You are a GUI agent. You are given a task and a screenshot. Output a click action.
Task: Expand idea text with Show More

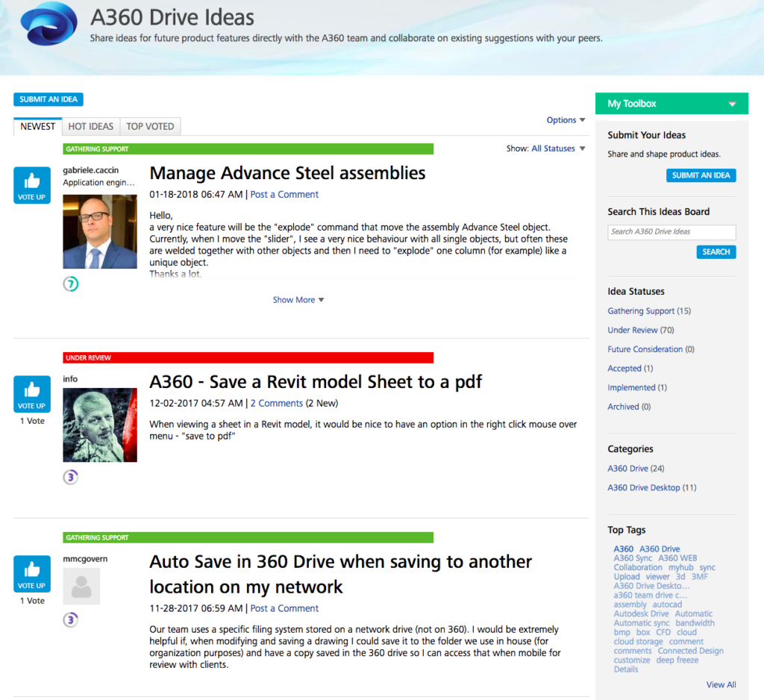(298, 300)
